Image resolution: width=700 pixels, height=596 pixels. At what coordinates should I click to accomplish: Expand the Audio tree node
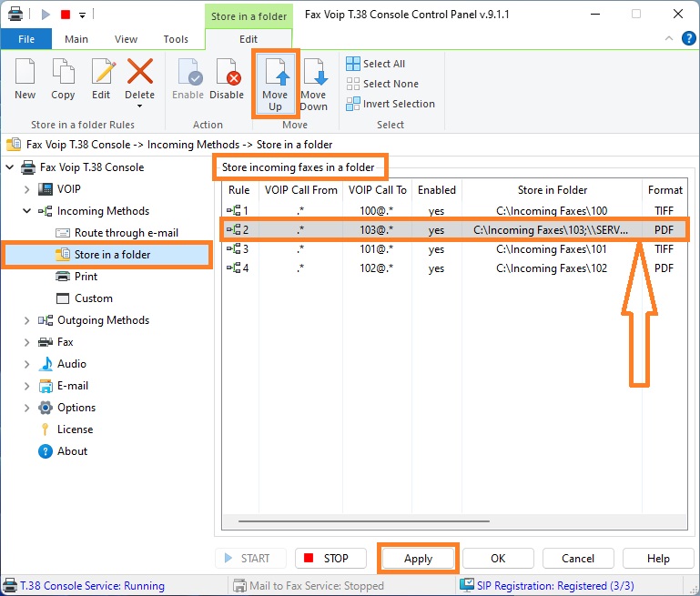pyautogui.click(x=26, y=364)
